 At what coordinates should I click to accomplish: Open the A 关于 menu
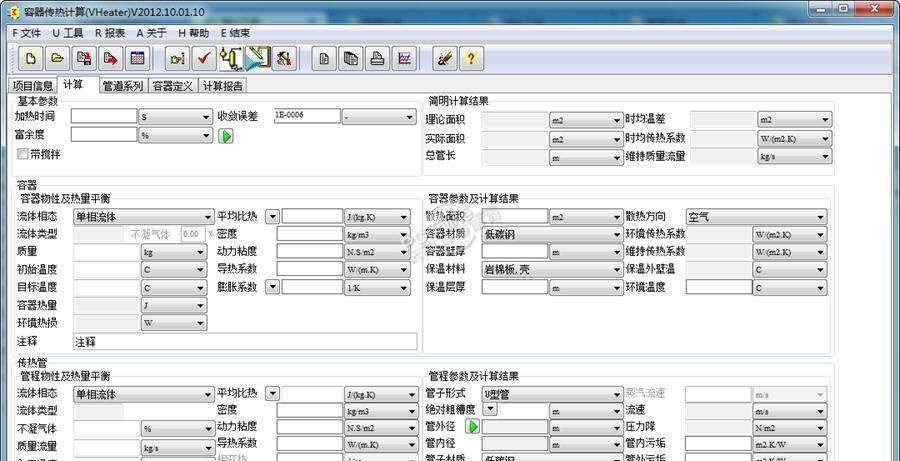tap(152, 33)
